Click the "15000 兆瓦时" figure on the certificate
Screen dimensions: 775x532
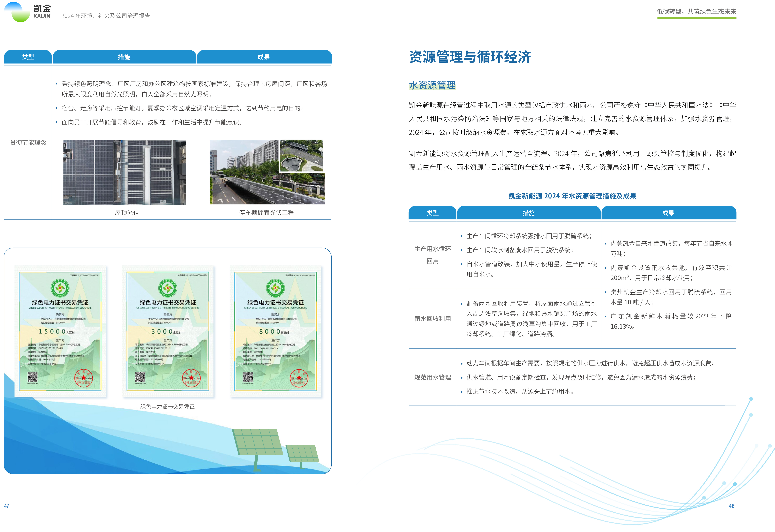click(57, 332)
